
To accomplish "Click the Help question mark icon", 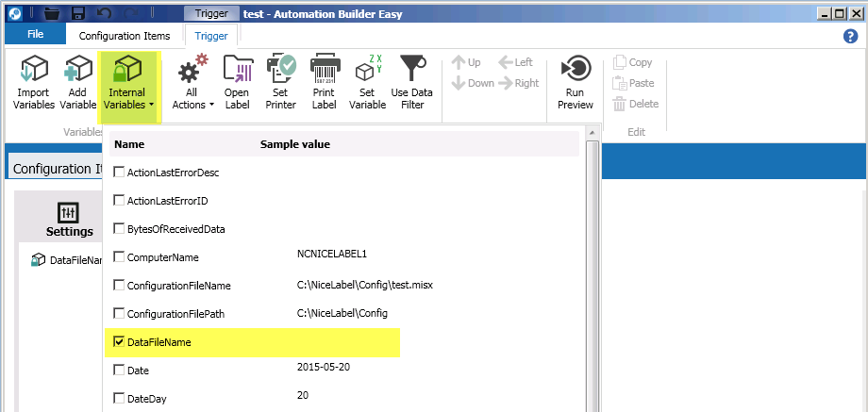I will click(849, 36).
